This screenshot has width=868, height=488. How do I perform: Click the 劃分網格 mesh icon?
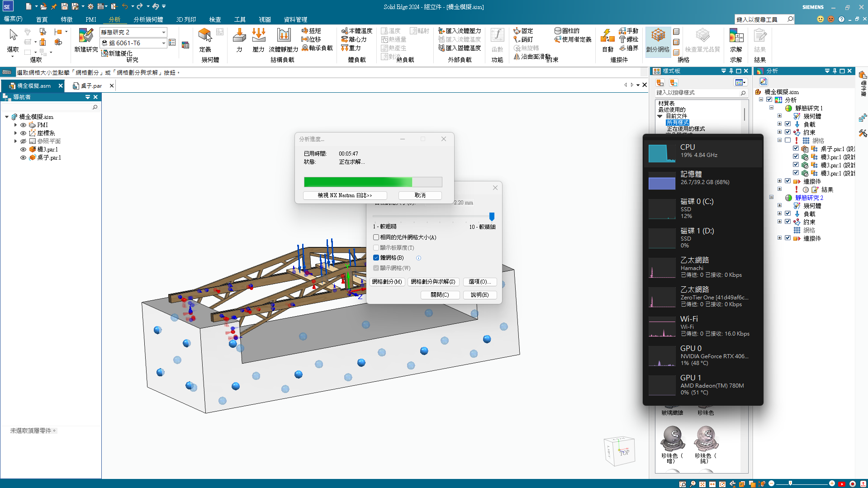coord(658,36)
